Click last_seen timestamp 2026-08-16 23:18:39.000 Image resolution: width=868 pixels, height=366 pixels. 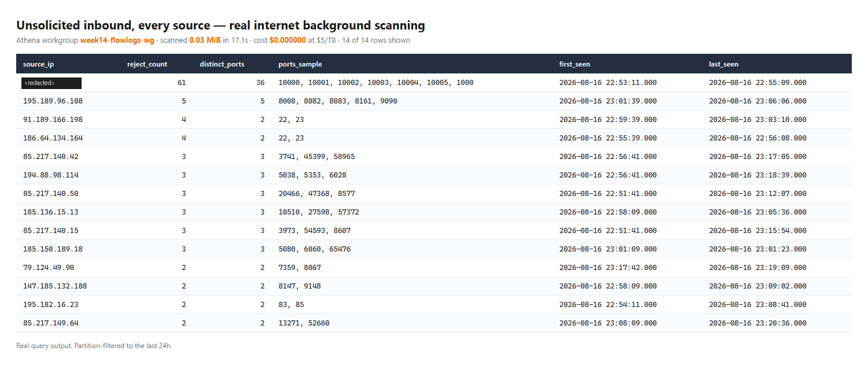[758, 175]
